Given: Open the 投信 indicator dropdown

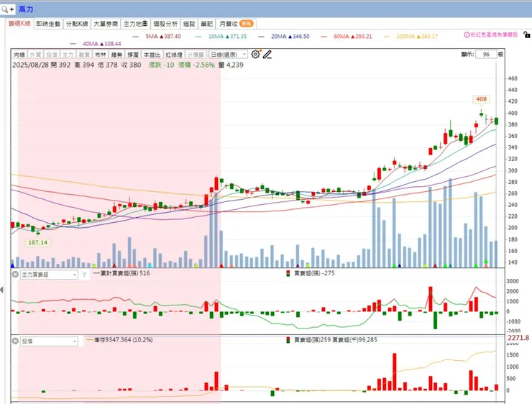Looking at the screenshot, I should (x=49, y=341).
